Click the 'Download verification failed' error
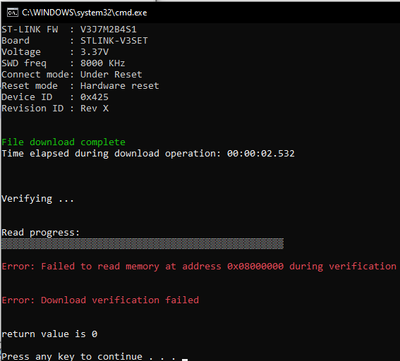This screenshot has width=400, height=361. coord(100,300)
